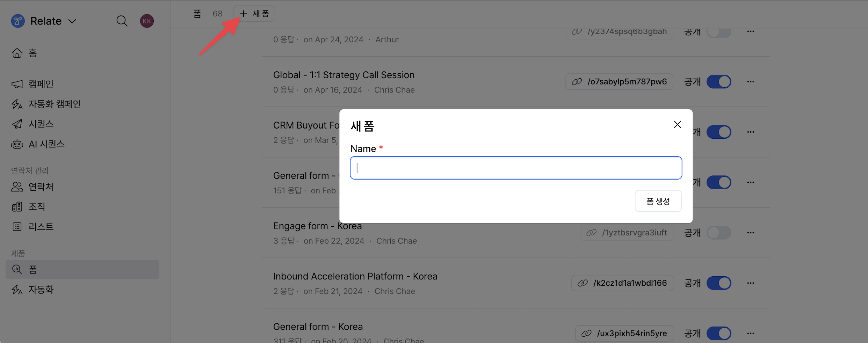The image size is (868, 343).
Task: Open more options for Engage form - Korea
Action: click(751, 233)
